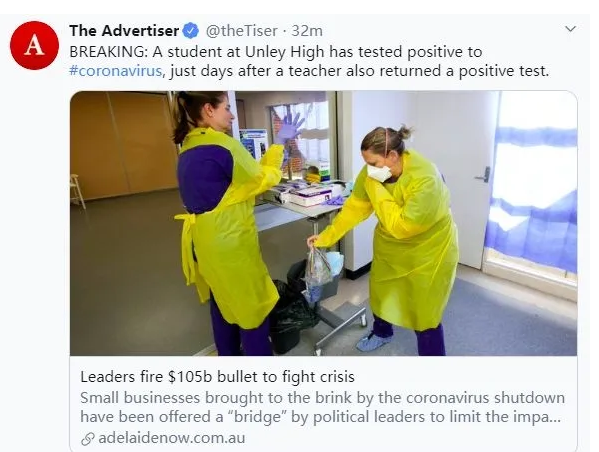Click the white 'A' letter in avatar
The image size is (599, 452).
[x=34, y=45]
